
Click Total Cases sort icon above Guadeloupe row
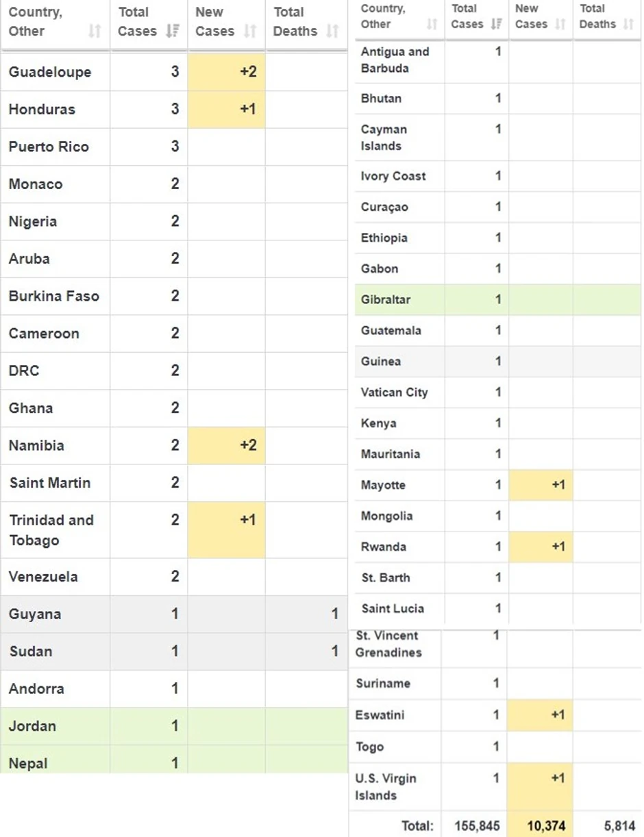[x=172, y=32]
